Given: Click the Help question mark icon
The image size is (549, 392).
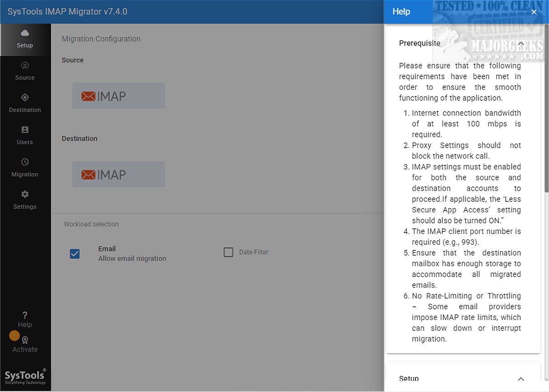Looking at the screenshot, I should [x=25, y=315].
